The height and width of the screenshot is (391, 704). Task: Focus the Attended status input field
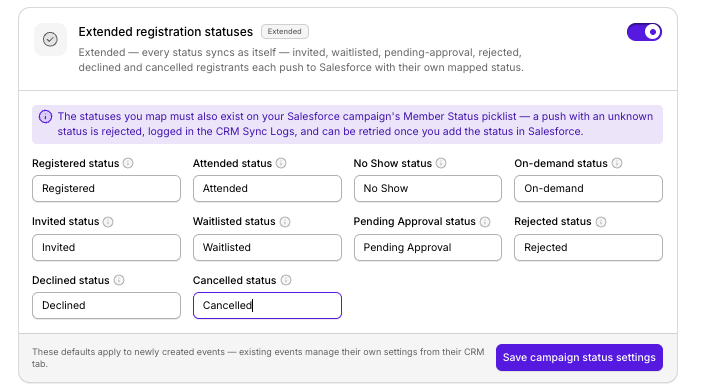pyautogui.click(x=267, y=189)
